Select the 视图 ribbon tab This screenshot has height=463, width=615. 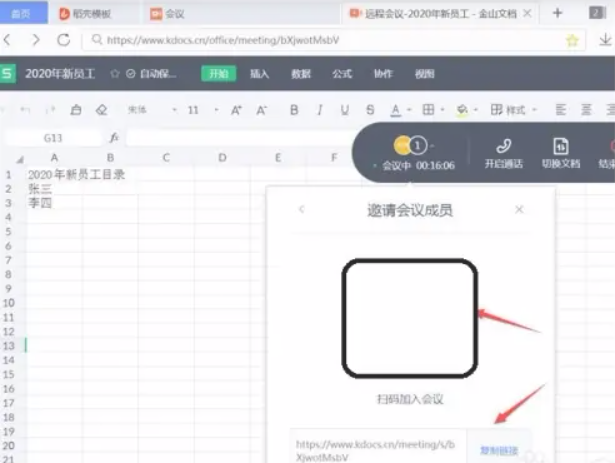click(x=425, y=74)
